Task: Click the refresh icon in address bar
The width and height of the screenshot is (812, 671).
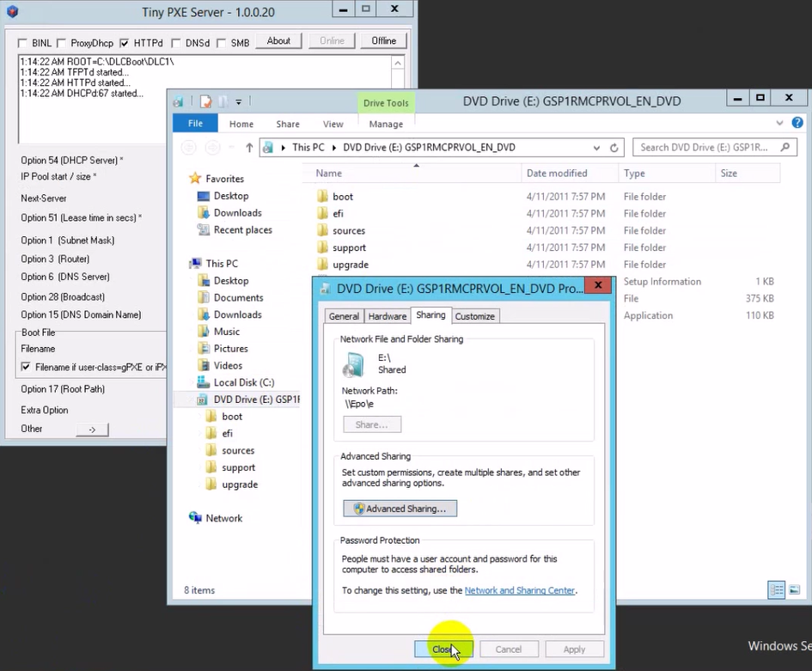Action: coord(614,148)
